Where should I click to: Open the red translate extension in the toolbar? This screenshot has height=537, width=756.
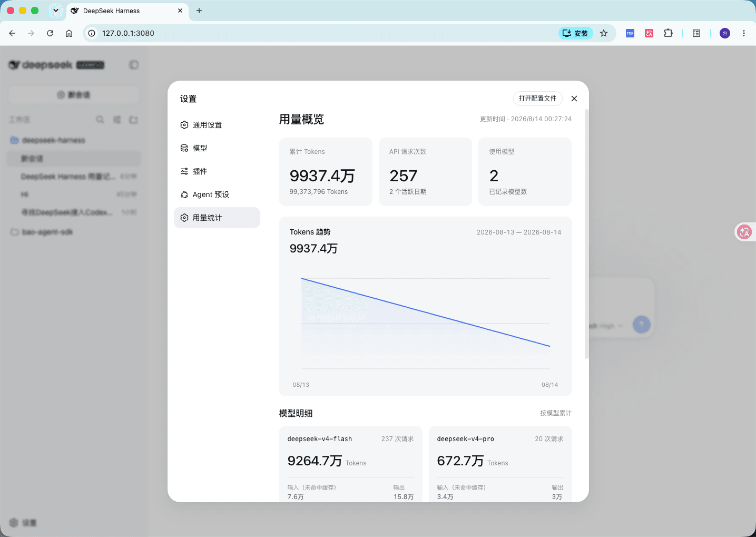[649, 33]
